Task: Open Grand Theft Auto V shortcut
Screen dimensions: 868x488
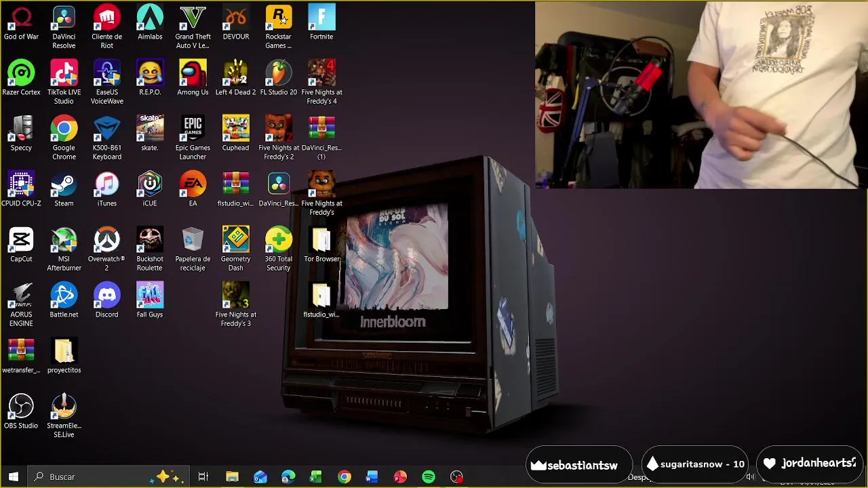Action: [193, 28]
